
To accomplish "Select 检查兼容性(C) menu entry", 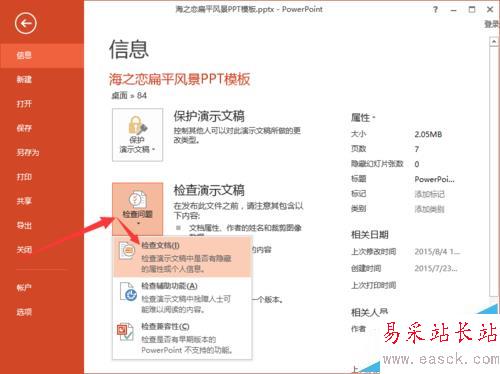I will point(183,338).
